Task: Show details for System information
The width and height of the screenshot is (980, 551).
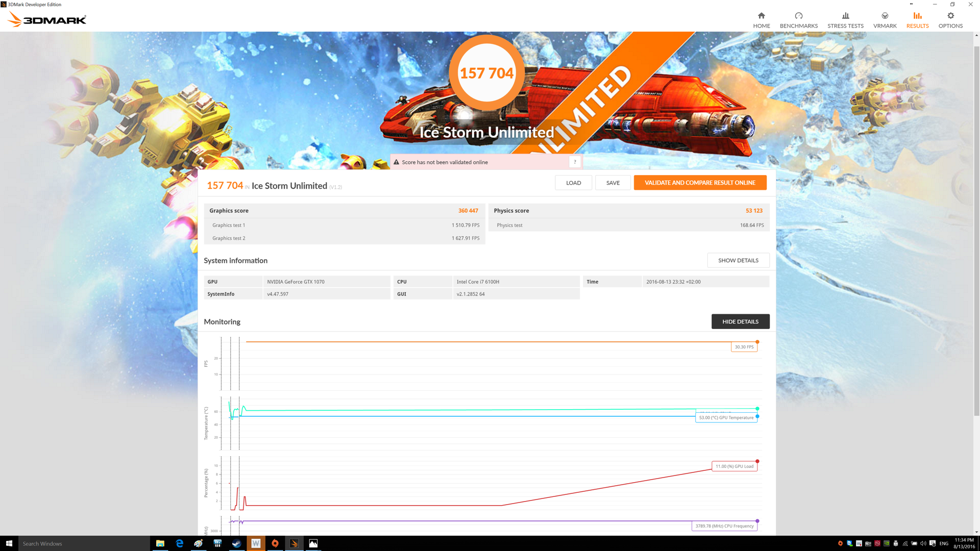Action: [738, 260]
